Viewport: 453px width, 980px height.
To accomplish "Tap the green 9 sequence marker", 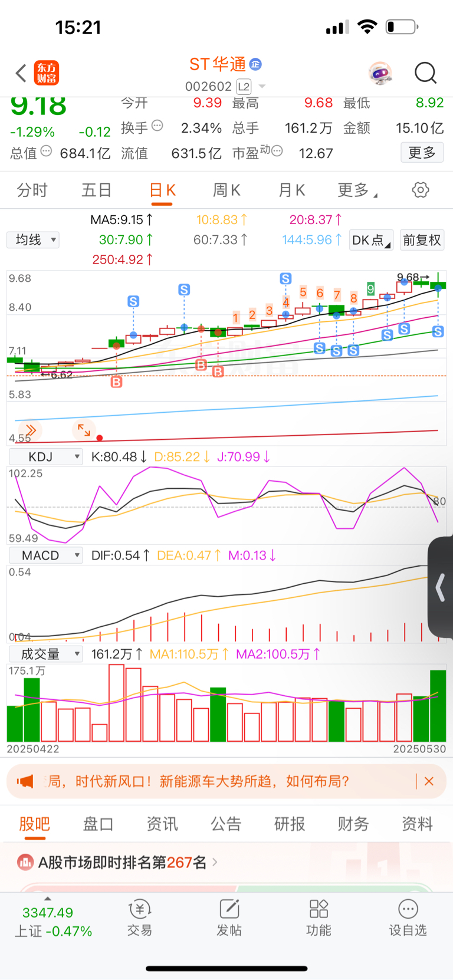I will [370, 289].
